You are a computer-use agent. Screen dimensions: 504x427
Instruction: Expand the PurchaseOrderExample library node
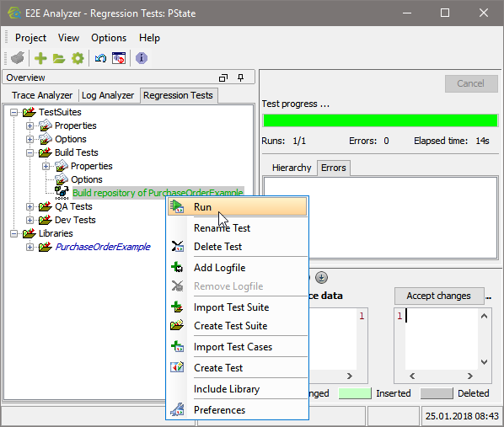(x=29, y=247)
